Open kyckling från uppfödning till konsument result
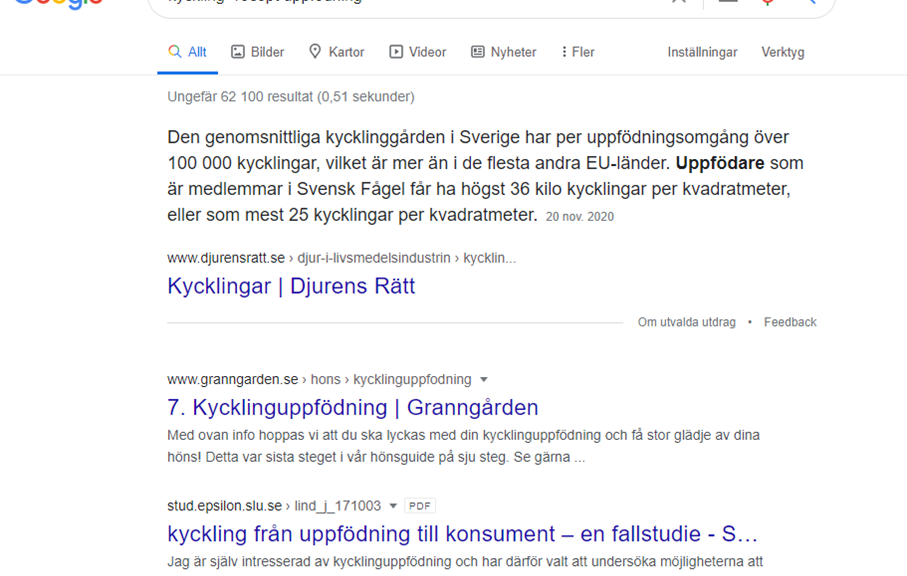This screenshot has width=907, height=576. pos(462,534)
